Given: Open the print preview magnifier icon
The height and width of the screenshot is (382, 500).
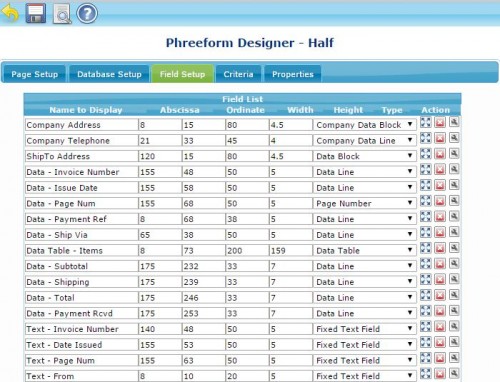Looking at the screenshot, I should (x=62, y=14).
